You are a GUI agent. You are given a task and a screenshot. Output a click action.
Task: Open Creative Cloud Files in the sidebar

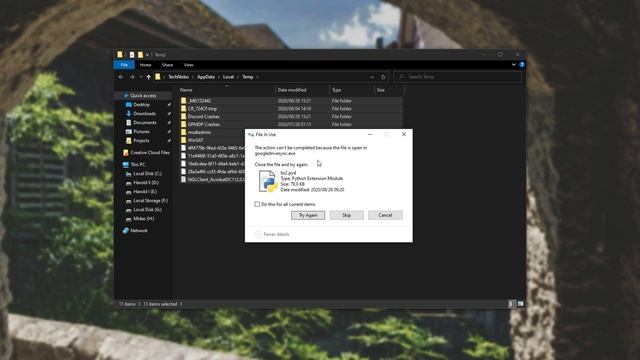pos(150,153)
